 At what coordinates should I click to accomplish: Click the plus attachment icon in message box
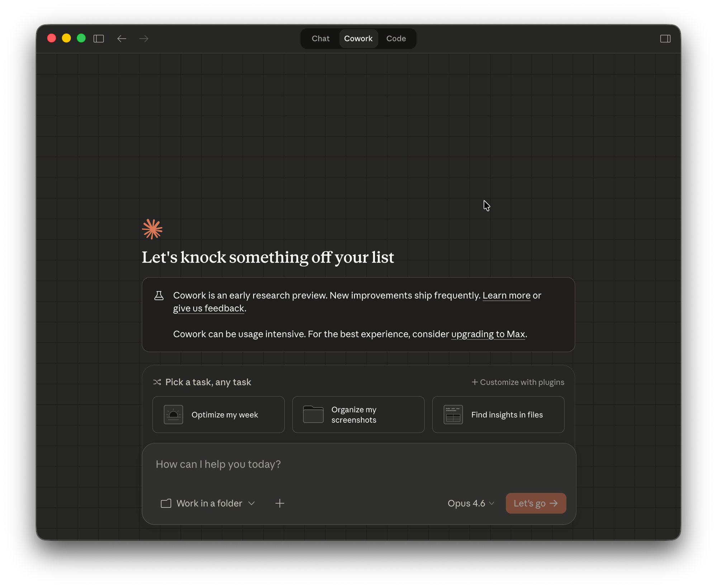tap(280, 503)
